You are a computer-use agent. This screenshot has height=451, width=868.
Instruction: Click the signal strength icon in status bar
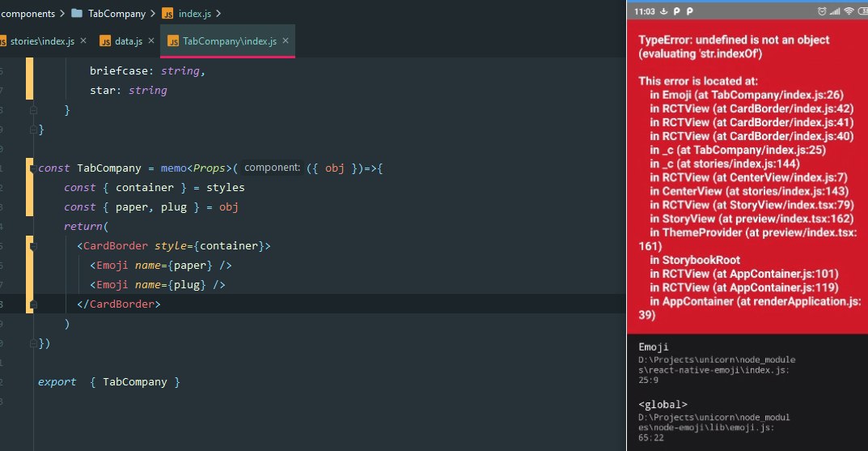point(835,11)
